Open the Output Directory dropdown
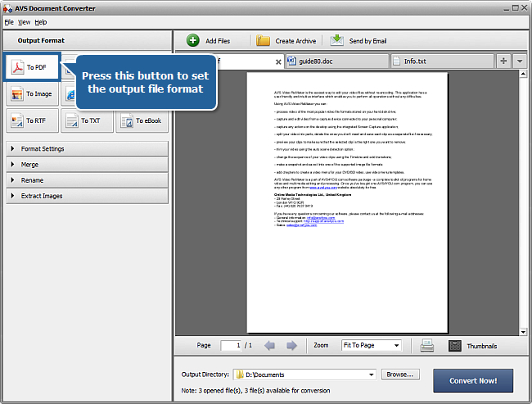Image resolution: width=532 pixels, height=404 pixels. coord(372,374)
